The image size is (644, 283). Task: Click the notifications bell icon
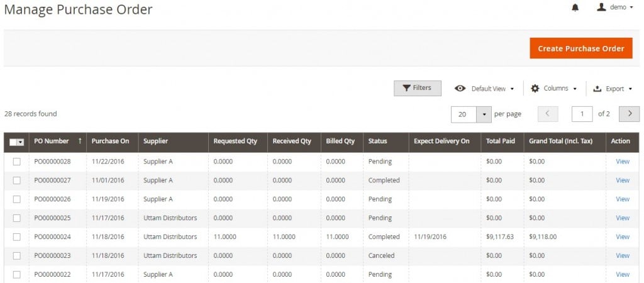click(x=575, y=8)
